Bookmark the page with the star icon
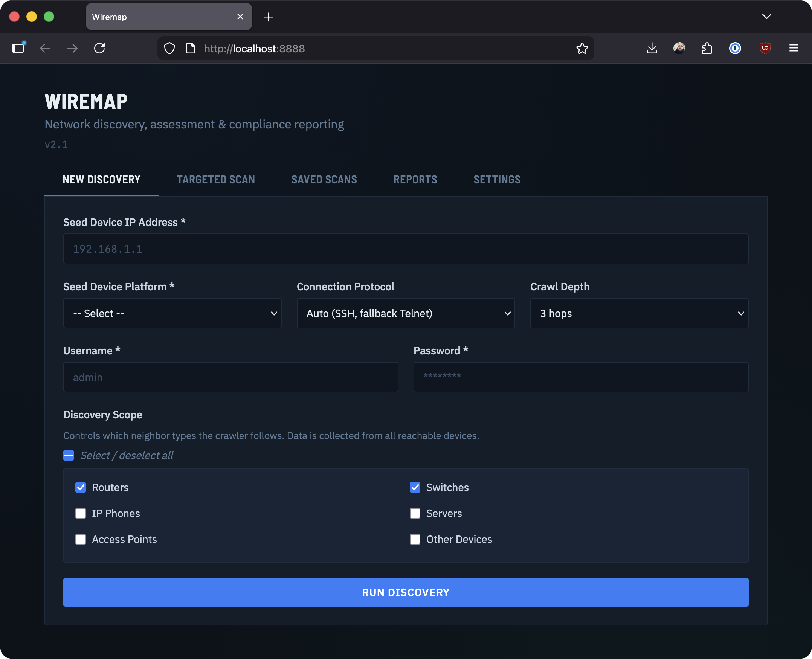The image size is (812, 659). click(582, 48)
